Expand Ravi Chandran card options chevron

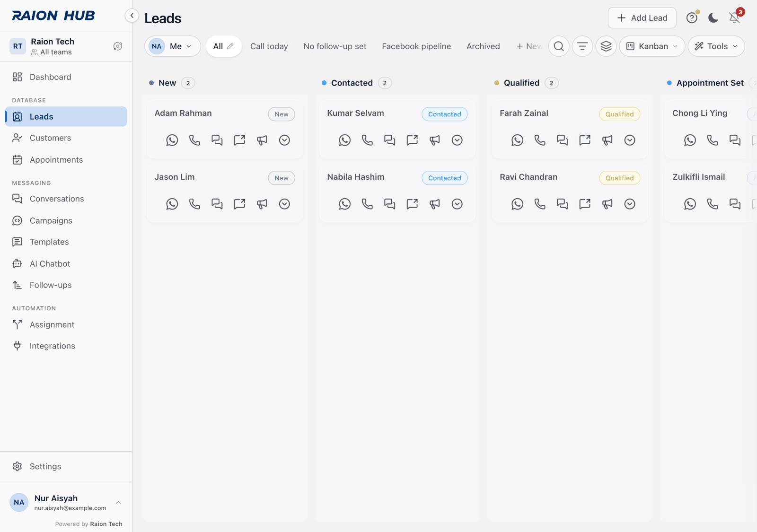tap(630, 204)
